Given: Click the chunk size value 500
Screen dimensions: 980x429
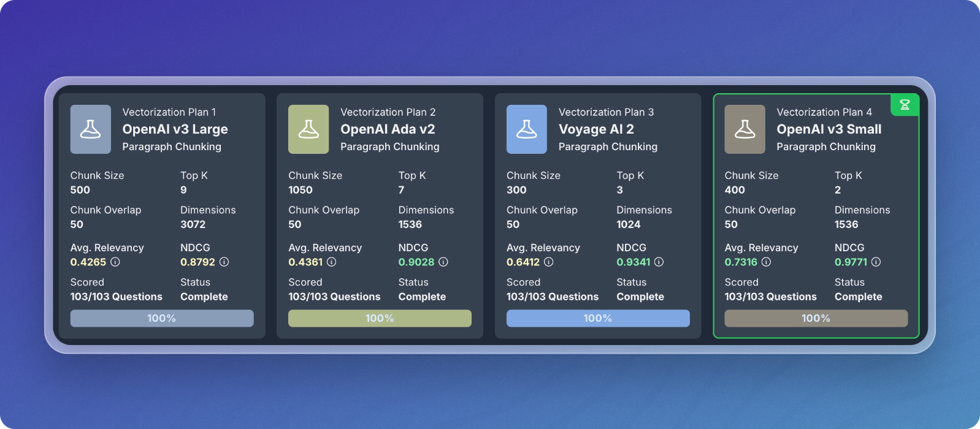Looking at the screenshot, I should click(80, 190).
